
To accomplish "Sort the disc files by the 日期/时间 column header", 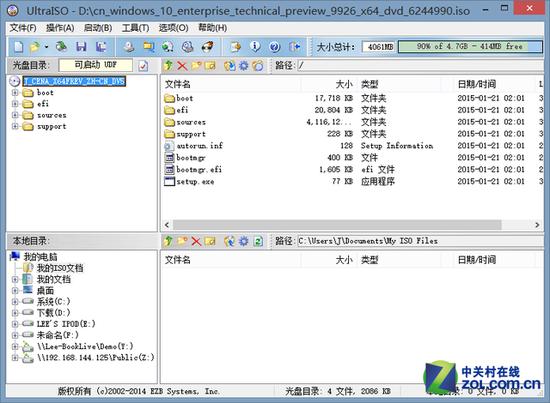I will click(494, 84).
